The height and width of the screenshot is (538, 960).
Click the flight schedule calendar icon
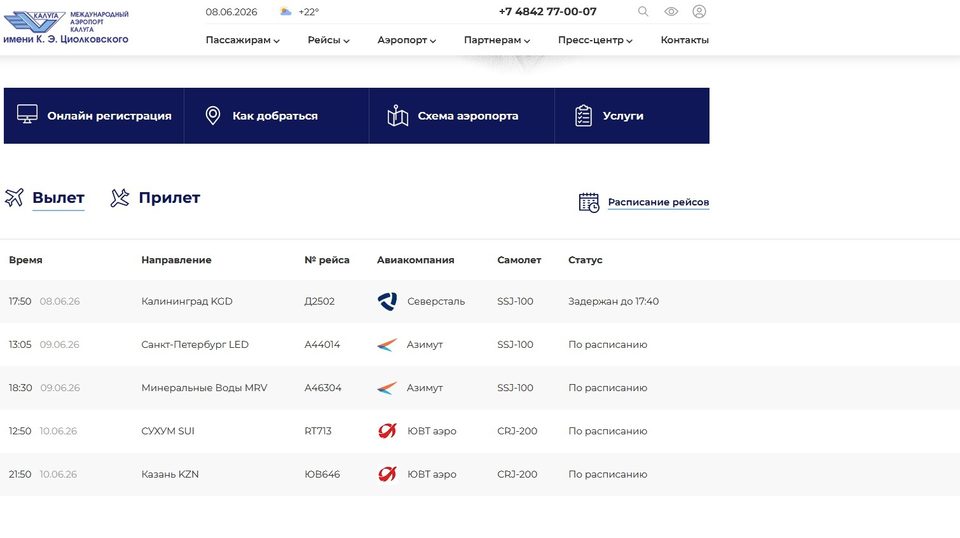[x=589, y=203]
